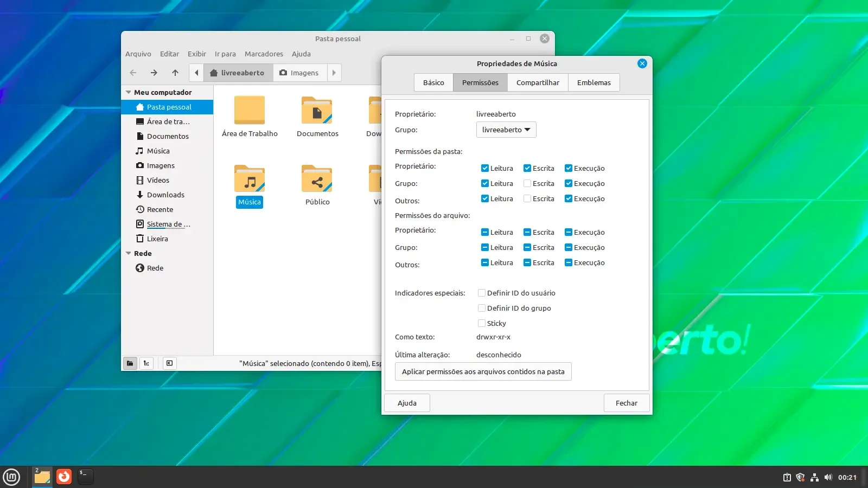Switch to the Emblemas tab
The height and width of the screenshot is (488, 868).
[x=594, y=82]
